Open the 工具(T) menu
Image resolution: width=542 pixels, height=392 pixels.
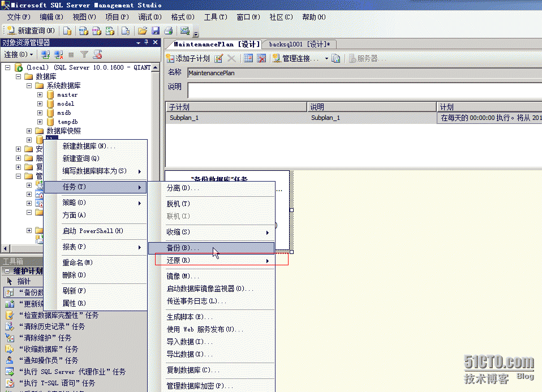(216, 17)
